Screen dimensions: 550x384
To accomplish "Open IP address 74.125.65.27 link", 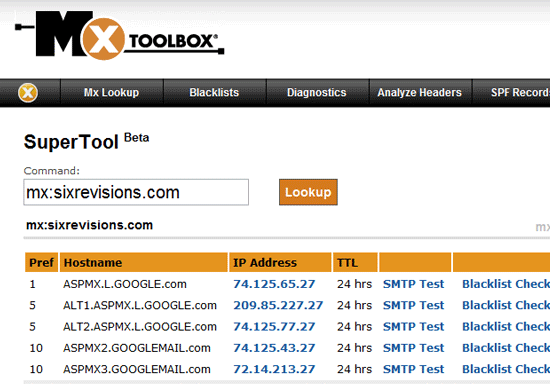I will pyautogui.click(x=274, y=284).
